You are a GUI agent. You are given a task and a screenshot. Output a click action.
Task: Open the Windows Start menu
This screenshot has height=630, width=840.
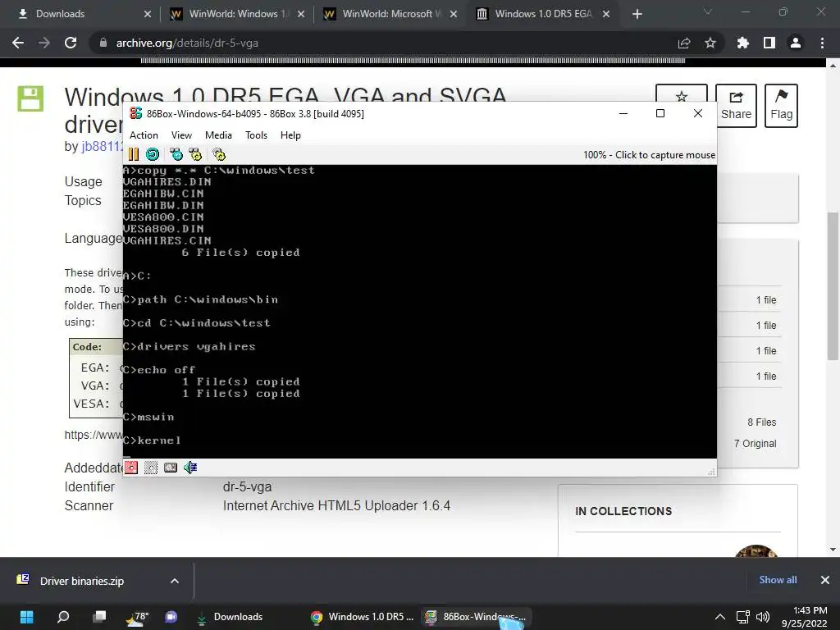[26, 617]
